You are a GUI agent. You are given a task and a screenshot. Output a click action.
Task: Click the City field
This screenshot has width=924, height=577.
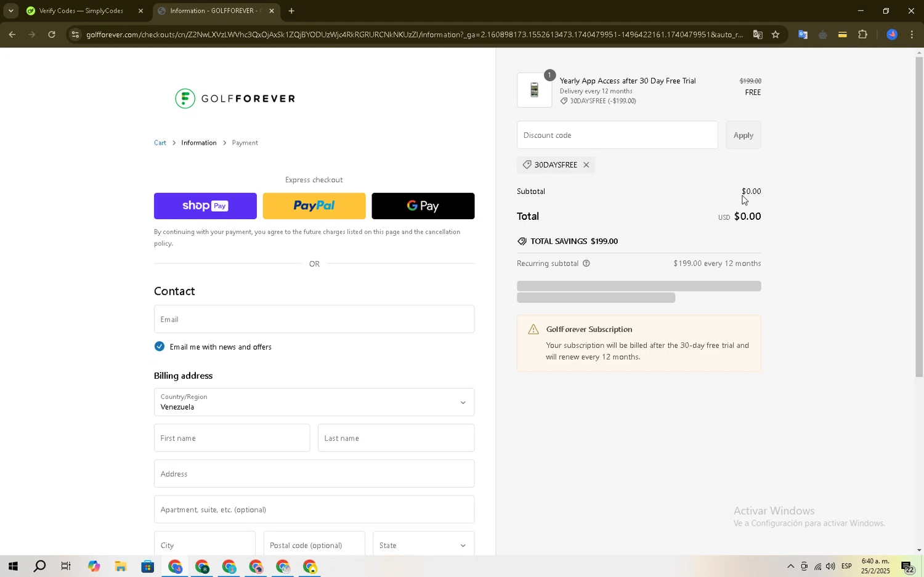pos(205,544)
